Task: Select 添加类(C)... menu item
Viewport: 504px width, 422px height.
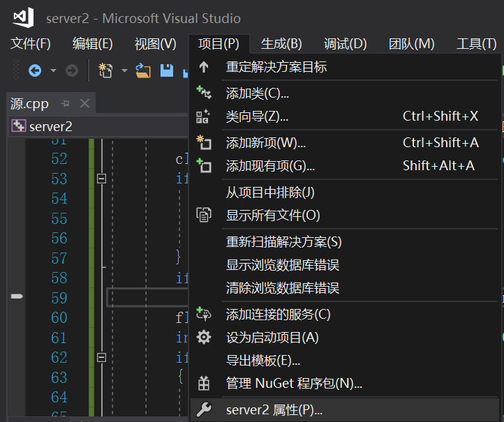Action: 344,93
